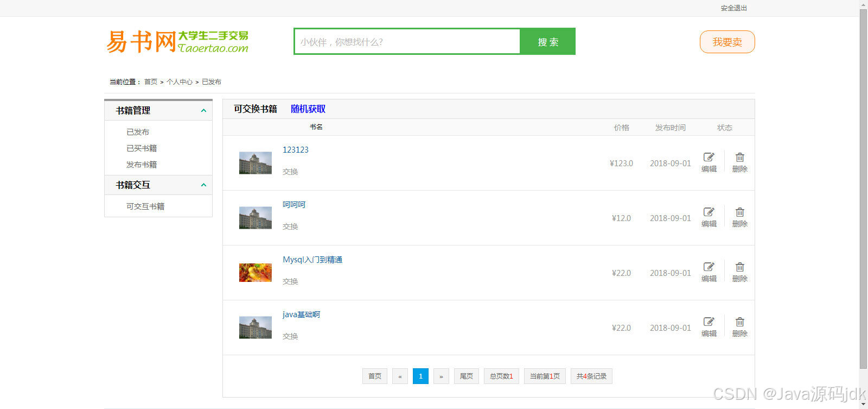The height and width of the screenshot is (409, 868).
Task: Click the 状态 column header
Action: (725, 128)
